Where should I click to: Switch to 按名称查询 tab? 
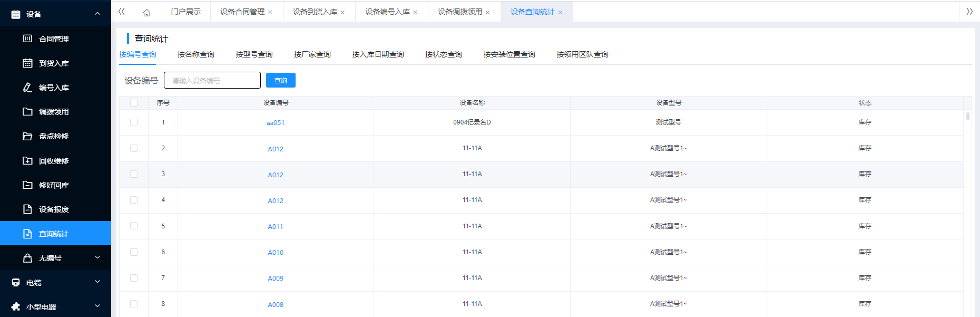click(195, 54)
